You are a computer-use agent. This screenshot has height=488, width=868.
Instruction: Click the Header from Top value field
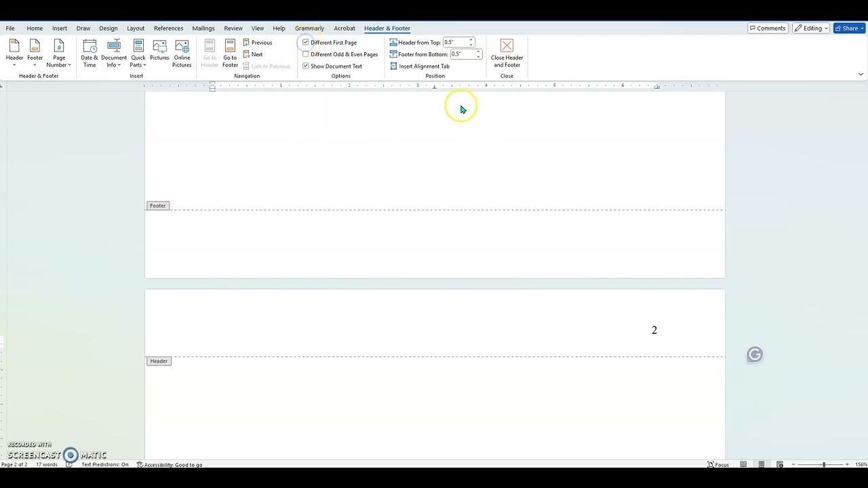pos(456,42)
